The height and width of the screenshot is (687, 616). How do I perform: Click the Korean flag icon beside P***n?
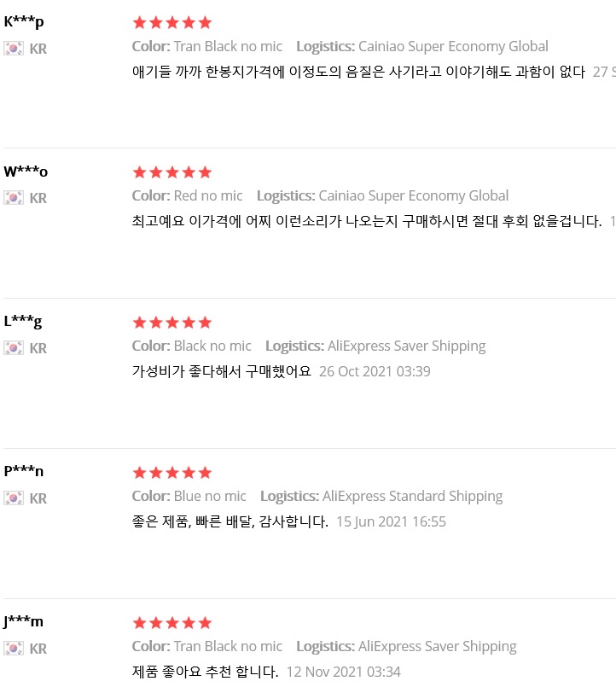click(14, 498)
